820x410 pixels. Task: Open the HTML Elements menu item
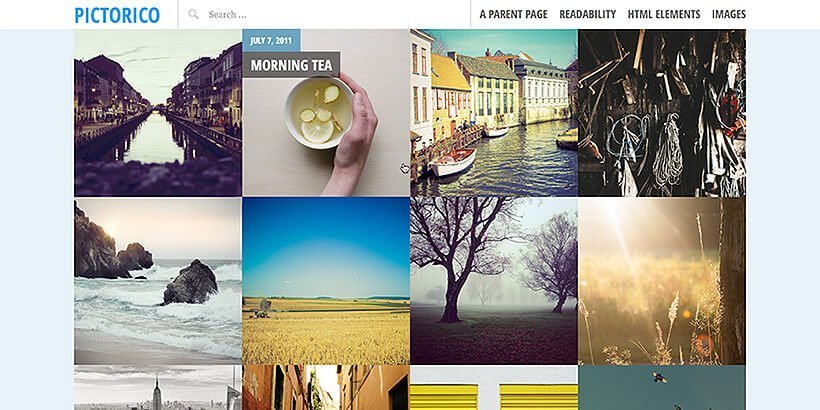(x=664, y=14)
